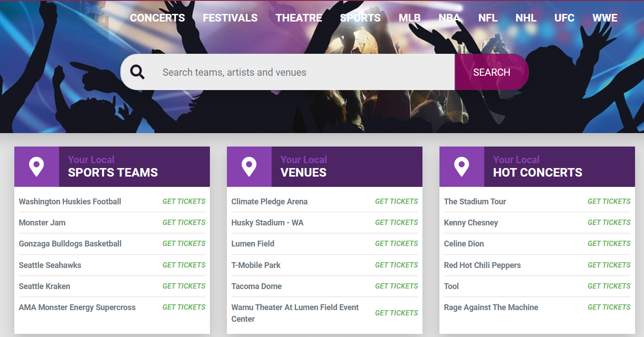Open the Concerts menu item

[157, 18]
